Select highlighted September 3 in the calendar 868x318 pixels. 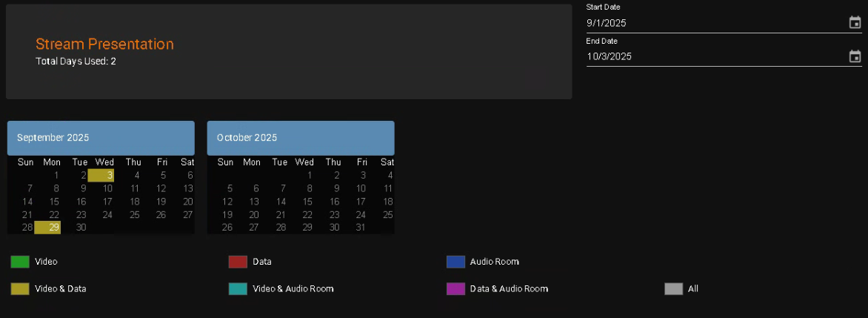pos(101,176)
